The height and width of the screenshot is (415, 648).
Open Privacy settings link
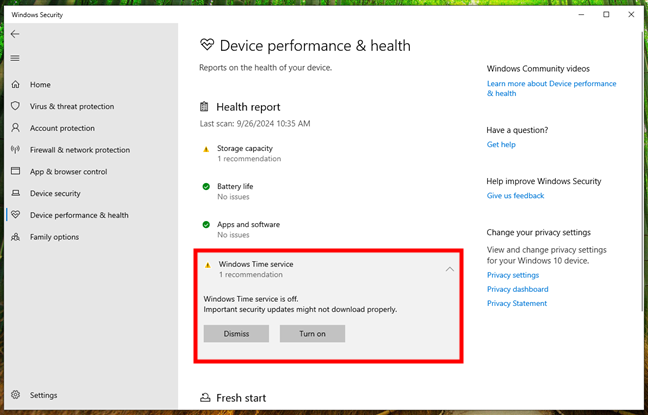513,275
